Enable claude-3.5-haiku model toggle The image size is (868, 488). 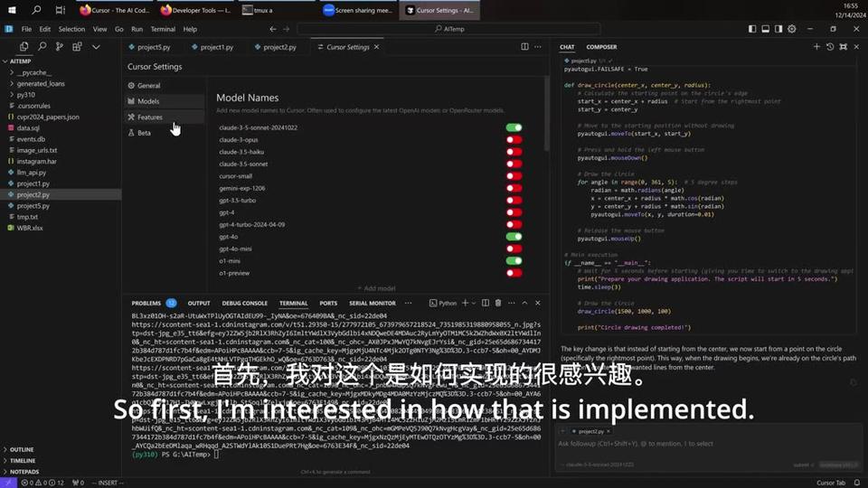[x=514, y=152]
